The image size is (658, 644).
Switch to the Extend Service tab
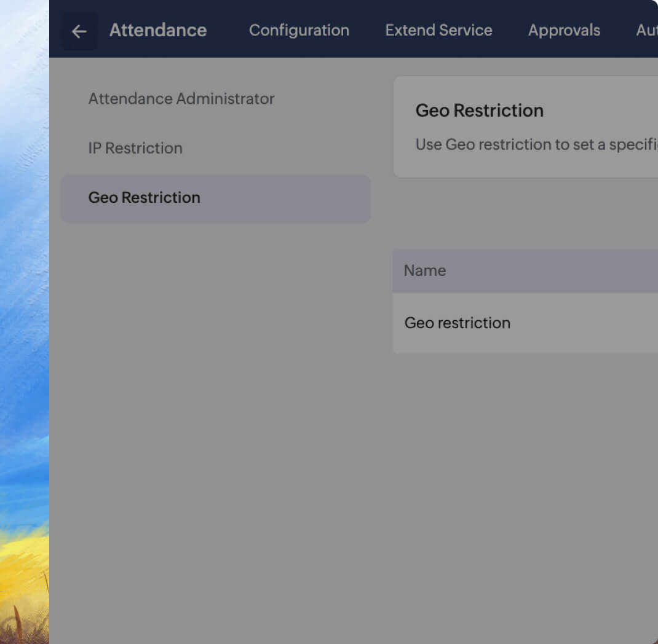(x=438, y=30)
